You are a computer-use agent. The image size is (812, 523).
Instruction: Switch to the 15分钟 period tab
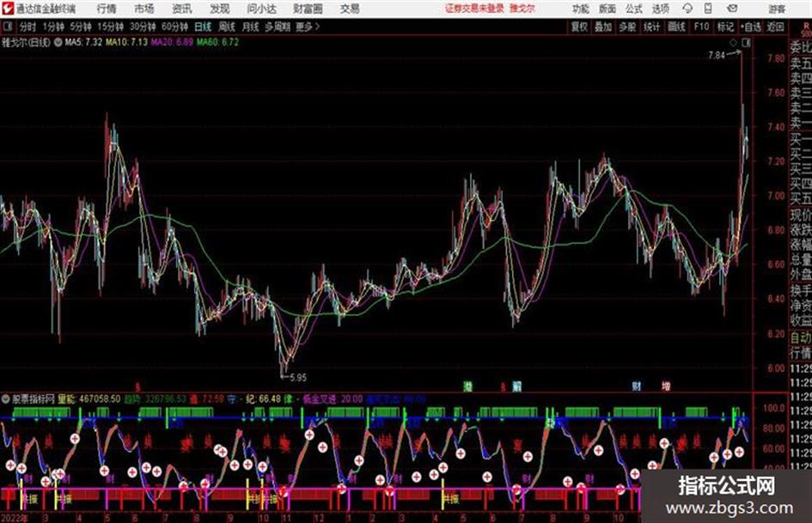(111, 27)
